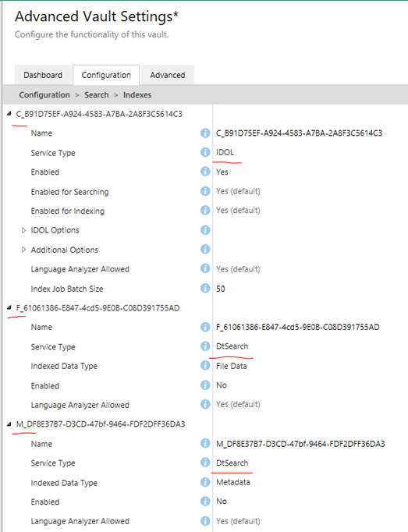Info icon for M_DF8E37B7 Enabled row

coord(205,502)
